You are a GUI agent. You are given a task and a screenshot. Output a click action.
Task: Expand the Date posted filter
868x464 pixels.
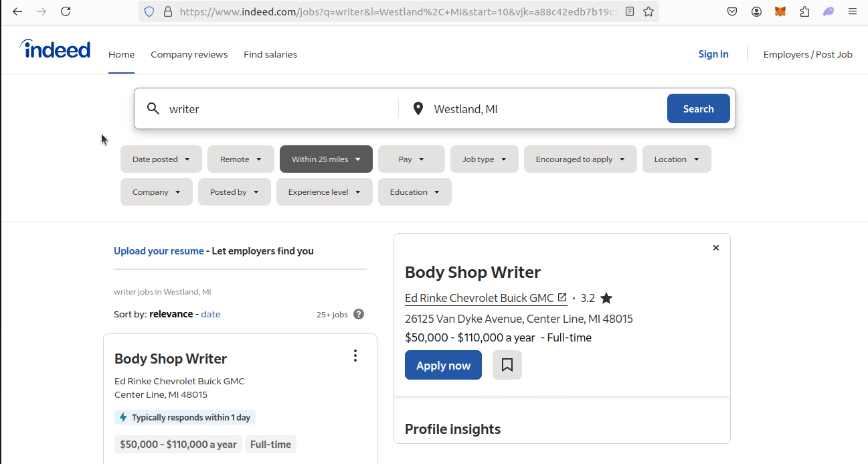point(161,159)
